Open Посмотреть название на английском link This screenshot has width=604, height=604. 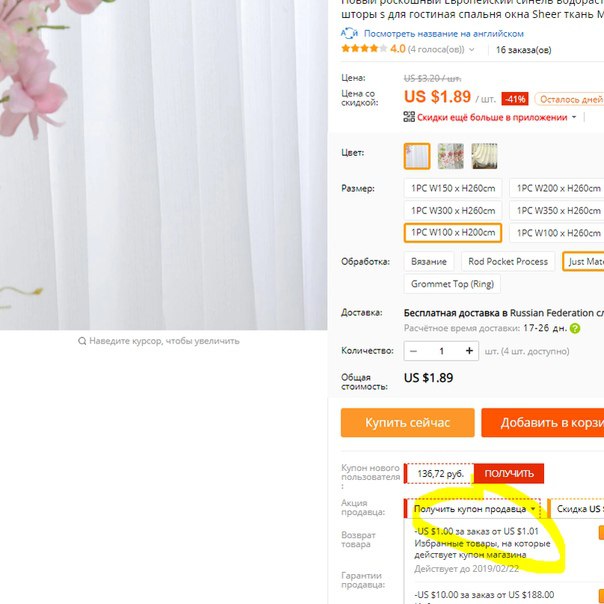[444, 34]
